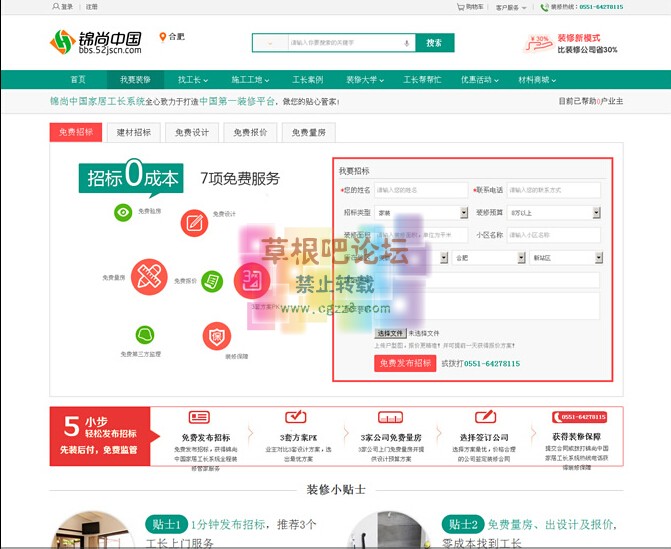Click the microphone icon in search box

pos(407,43)
